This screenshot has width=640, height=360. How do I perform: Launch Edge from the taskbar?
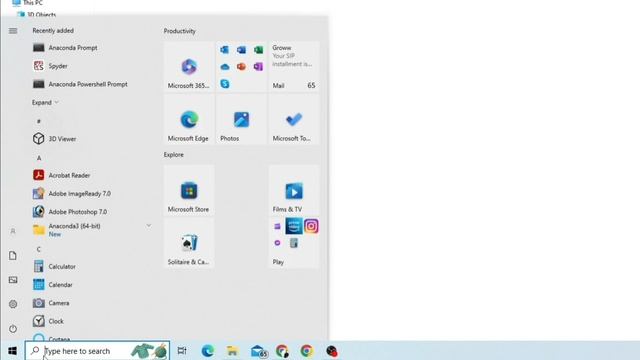coord(207,351)
